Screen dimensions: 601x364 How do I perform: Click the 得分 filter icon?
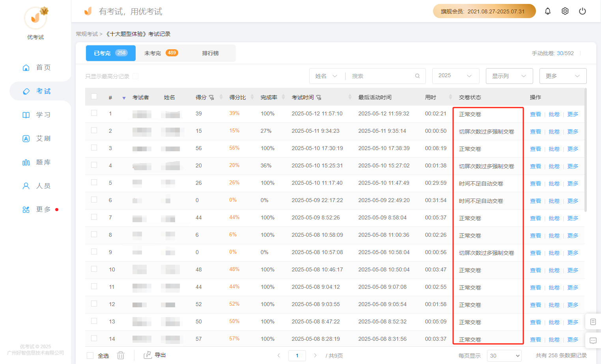point(211,97)
